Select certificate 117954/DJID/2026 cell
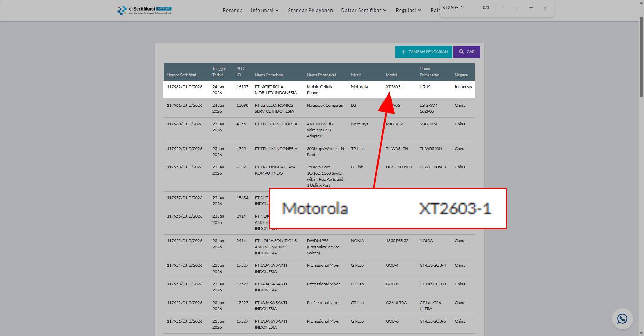Screen dimensions: 644x336 (x=184, y=265)
